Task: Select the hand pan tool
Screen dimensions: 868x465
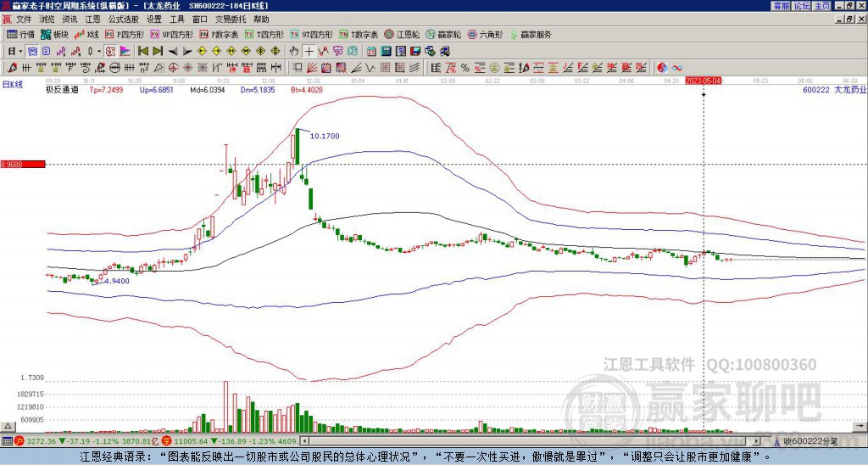Action: click(x=294, y=52)
